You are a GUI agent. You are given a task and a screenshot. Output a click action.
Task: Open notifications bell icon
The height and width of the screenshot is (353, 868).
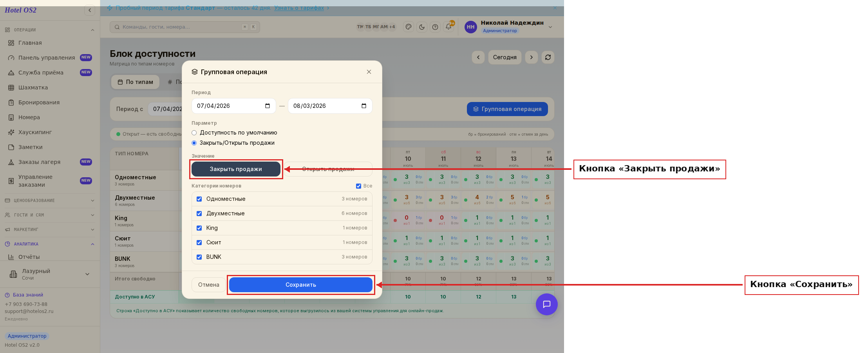[x=448, y=27]
